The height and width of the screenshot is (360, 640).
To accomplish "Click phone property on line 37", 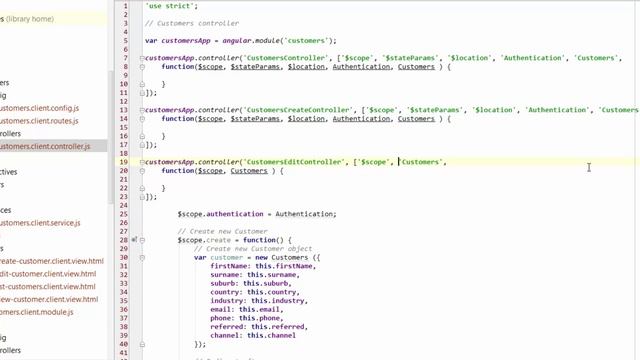I will coord(220,318).
